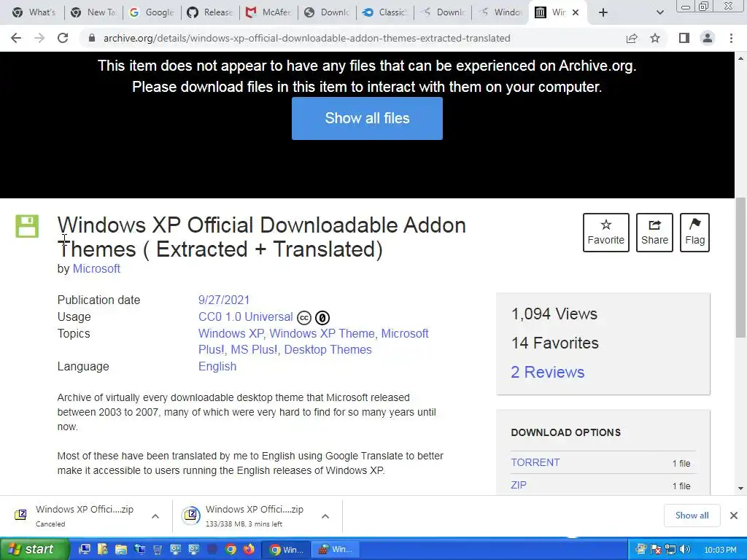Launch Firefox from the quick launch bar
This screenshot has width=747, height=560.
(x=249, y=550)
